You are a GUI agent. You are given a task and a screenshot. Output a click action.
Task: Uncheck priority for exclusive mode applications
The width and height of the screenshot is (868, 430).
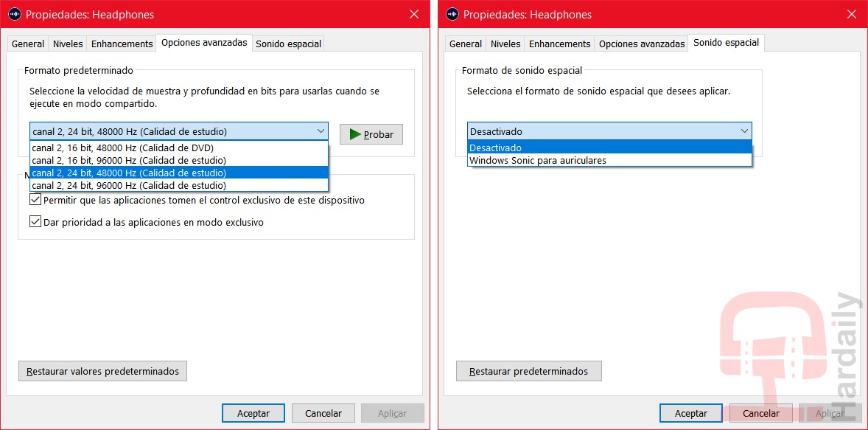(x=35, y=222)
